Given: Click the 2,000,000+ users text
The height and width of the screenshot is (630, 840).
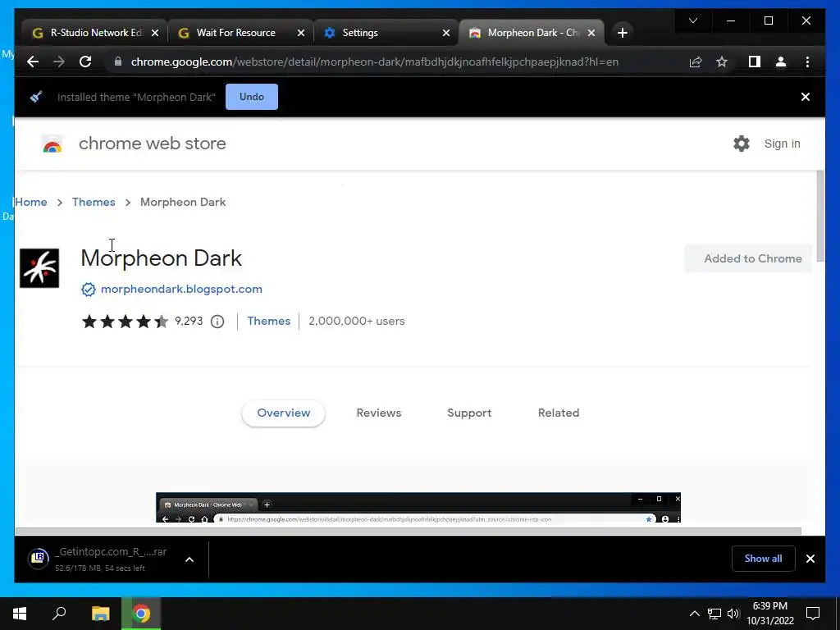Looking at the screenshot, I should 356,321.
